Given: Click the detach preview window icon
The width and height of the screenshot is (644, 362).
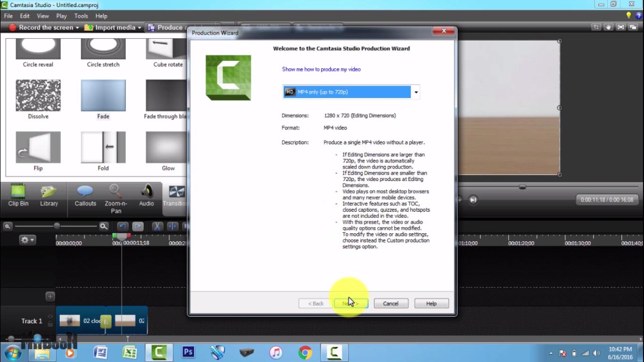Looking at the screenshot, I should click(x=633, y=27).
